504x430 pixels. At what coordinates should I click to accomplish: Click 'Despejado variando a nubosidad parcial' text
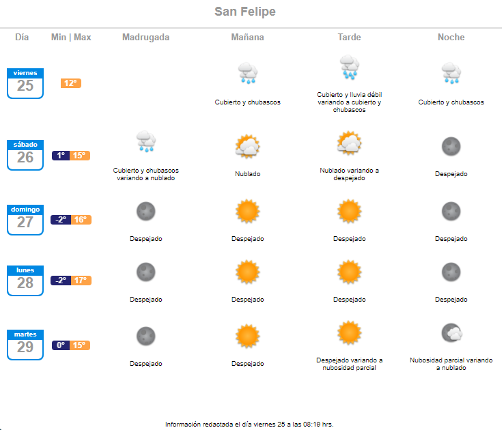tap(350, 364)
